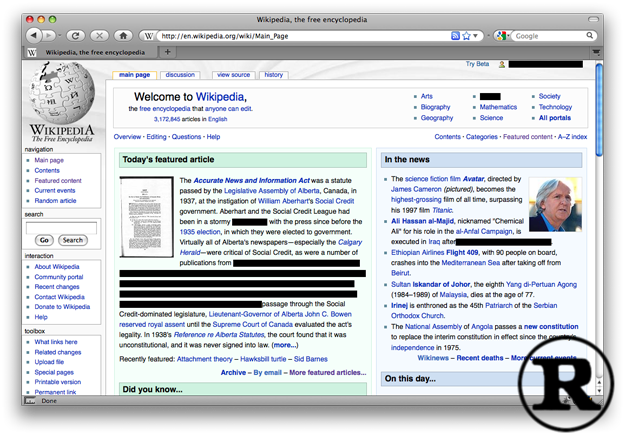Open the Community portal sidebar link

pos(59,277)
